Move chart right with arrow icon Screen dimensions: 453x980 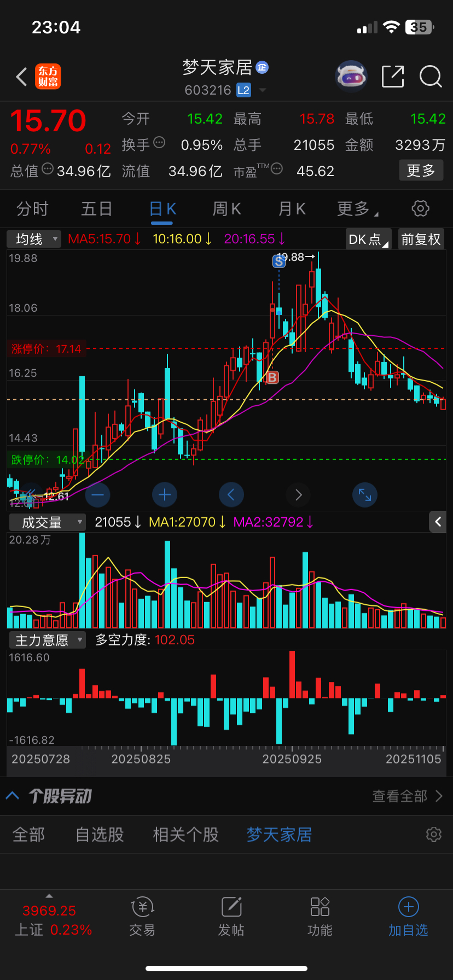(x=298, y=495)
